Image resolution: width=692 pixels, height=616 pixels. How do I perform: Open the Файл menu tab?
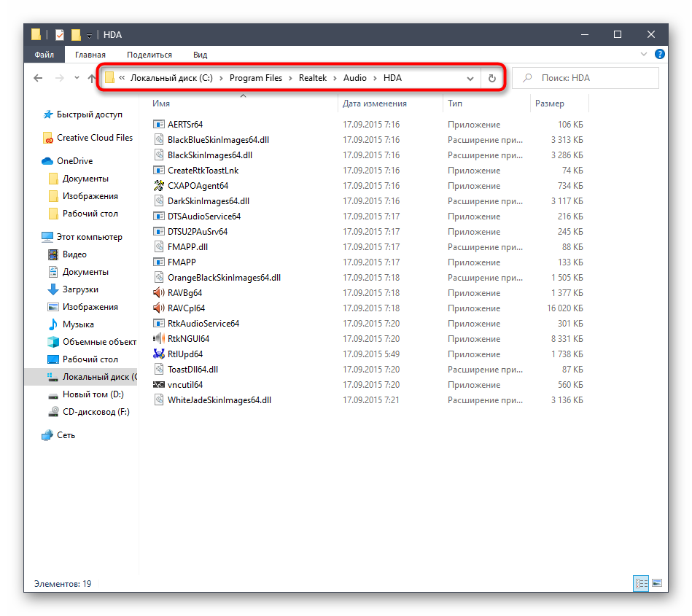click(x=44, y=55)
